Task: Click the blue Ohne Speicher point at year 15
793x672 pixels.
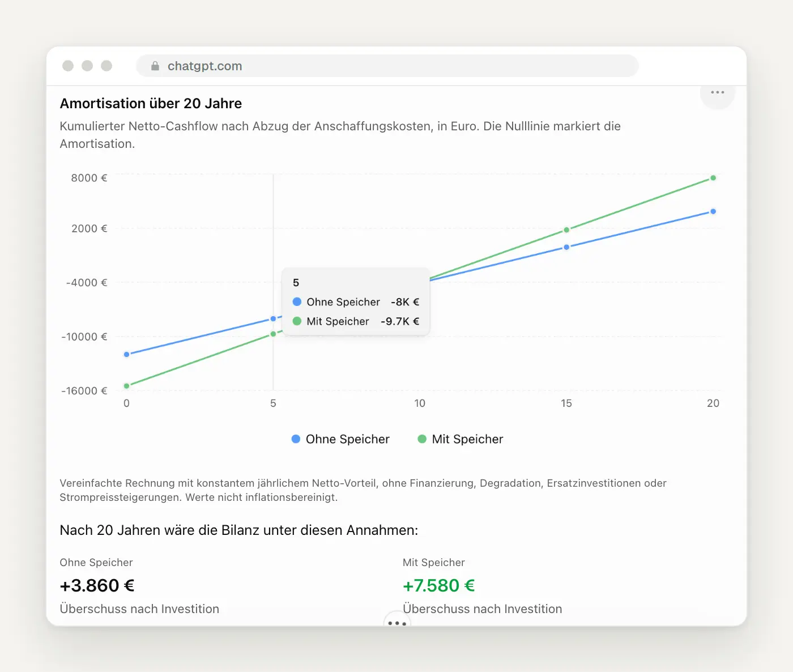Action: 566,247
